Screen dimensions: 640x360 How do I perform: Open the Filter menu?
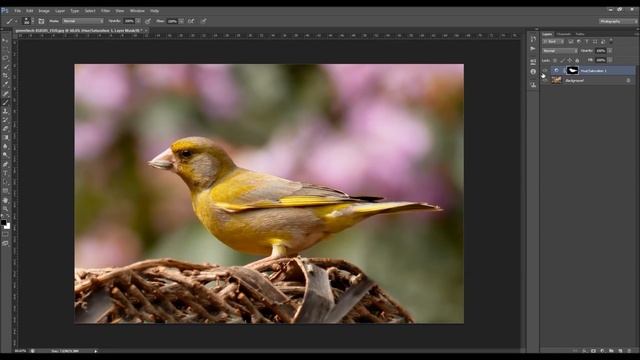(x=105, y=11)
